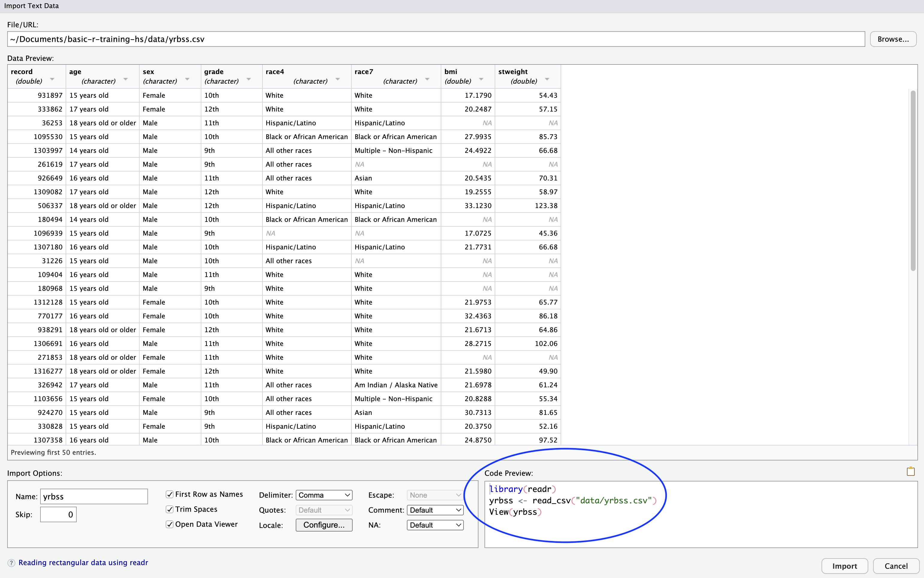Image resolution: width=924 pixels, height=578 pixels.
Task: Uncheck First Row as Names
Action: (x=170, y=494)
